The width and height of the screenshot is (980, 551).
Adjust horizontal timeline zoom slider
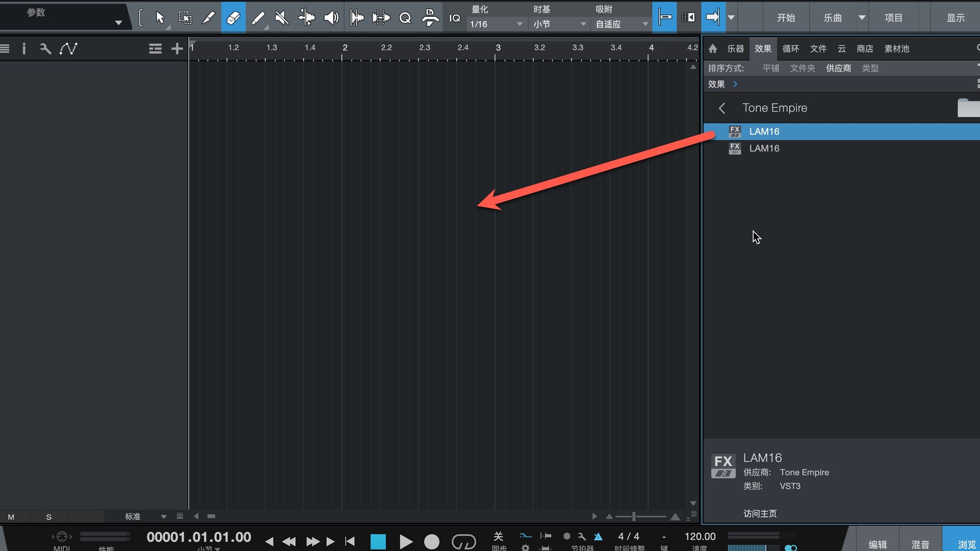point(634,516)
